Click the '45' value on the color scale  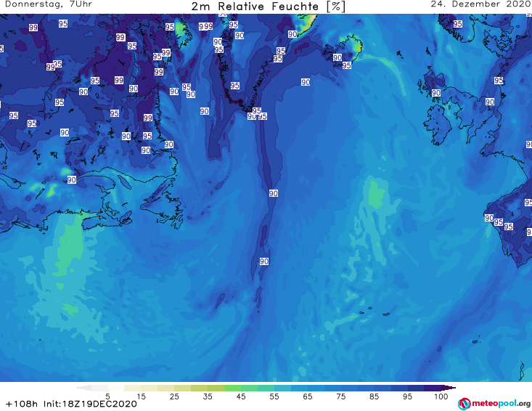coord(241,396)
